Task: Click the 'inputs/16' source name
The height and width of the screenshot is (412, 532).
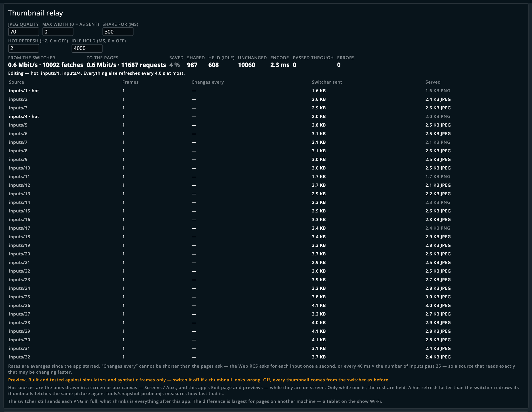Action: click(x=19, y=220)
